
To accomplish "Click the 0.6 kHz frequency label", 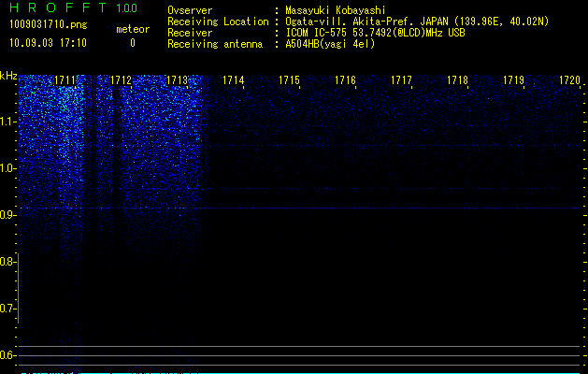I will [x=7, y=355].
